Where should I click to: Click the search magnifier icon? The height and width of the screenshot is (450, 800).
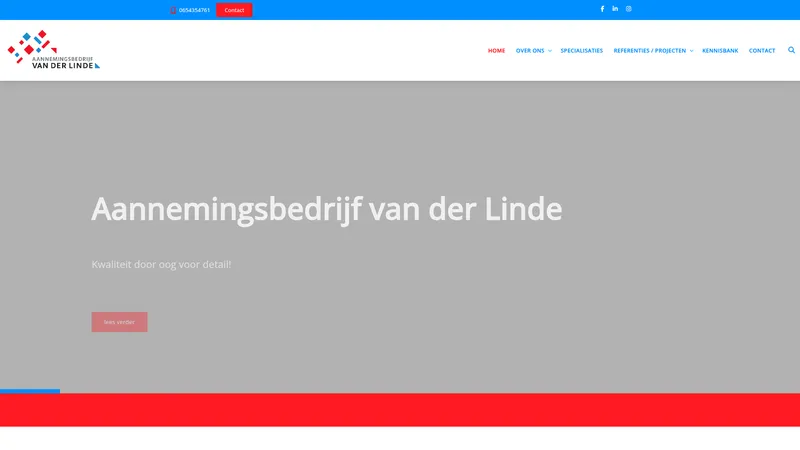coord(791,50)
